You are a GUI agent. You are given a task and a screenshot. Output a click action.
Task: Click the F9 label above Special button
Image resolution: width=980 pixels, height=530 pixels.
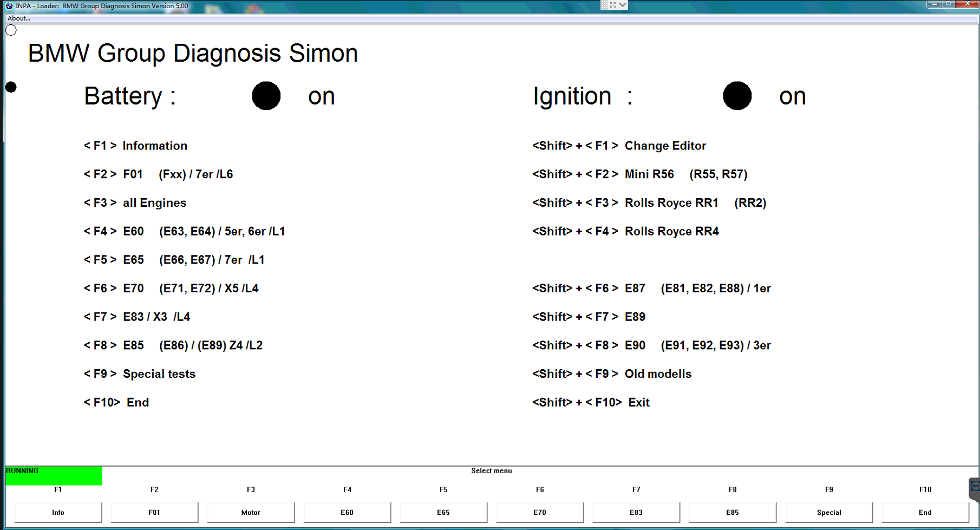[829, 489]
